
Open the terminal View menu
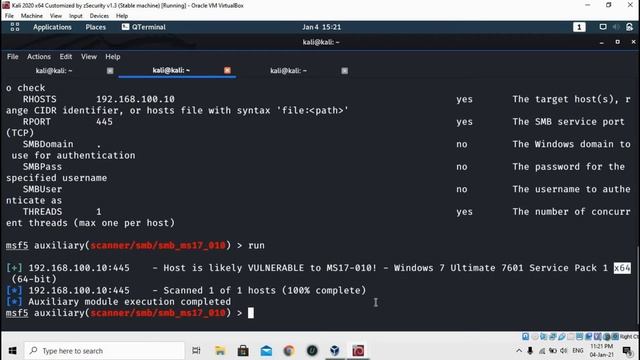point(89,57)
